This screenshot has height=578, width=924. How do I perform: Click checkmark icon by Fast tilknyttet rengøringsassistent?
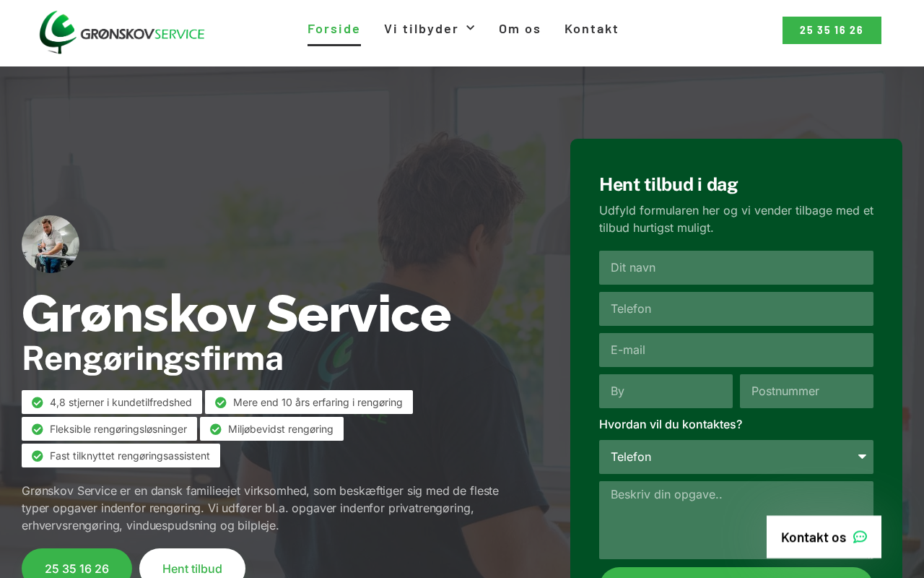[x=38, y=456]
